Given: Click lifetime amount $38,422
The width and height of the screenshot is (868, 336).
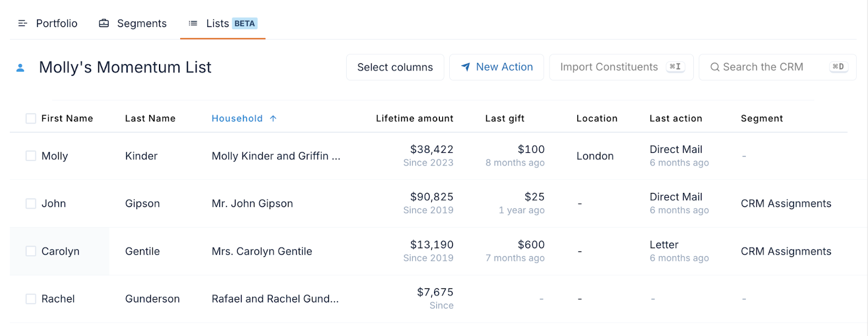Looking at the screenshot, I should coord(432,150).
